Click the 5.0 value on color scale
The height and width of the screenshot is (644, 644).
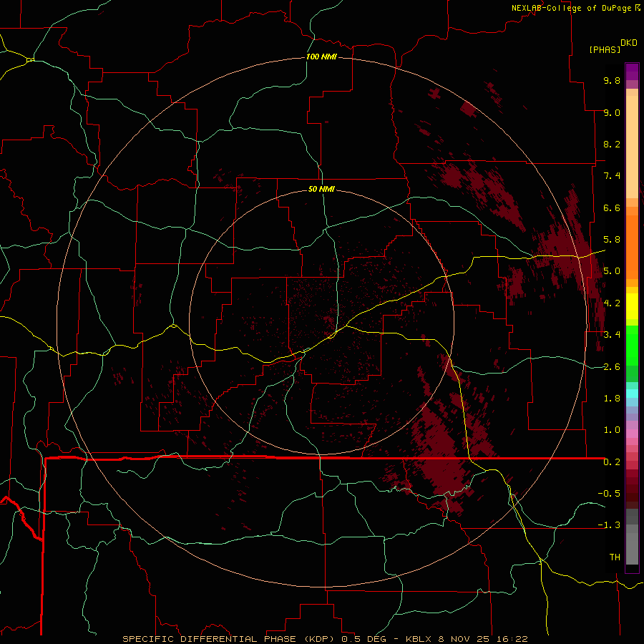pos(612,271)
